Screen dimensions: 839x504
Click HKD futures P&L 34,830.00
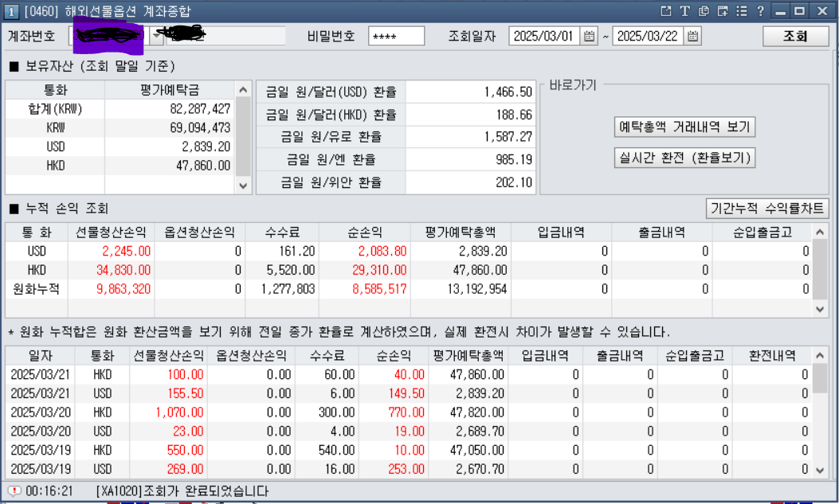[123, 270]
